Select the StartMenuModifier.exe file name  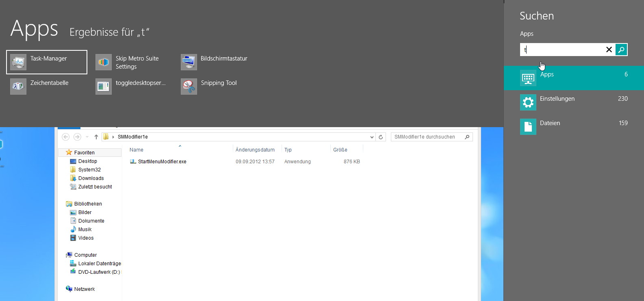pos(162,162)
